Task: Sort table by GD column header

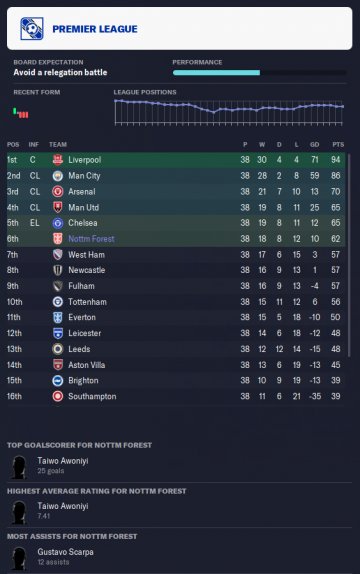Action: pos(315,145)
